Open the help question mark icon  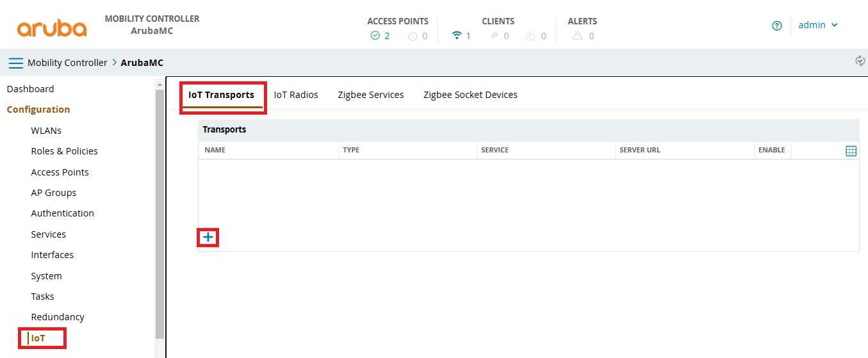coord(777,26)
